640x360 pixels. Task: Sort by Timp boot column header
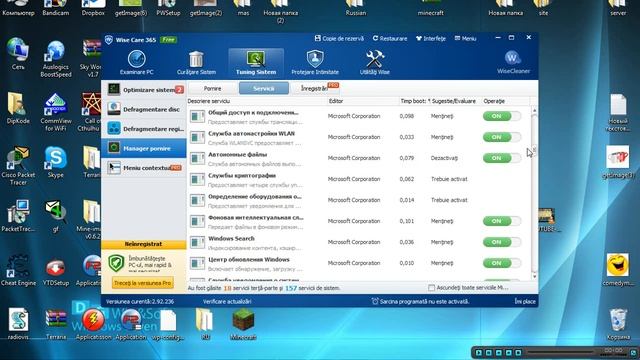tap(413, 101)
